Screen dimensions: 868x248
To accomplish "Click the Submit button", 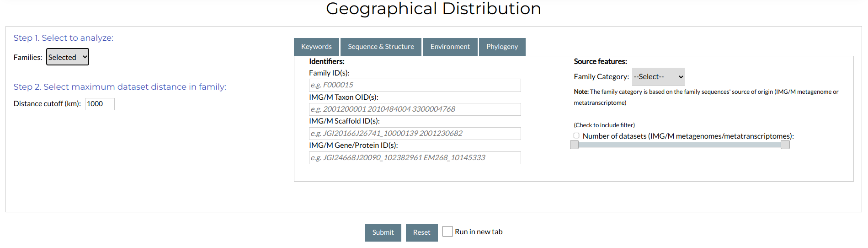I will 383,232.
